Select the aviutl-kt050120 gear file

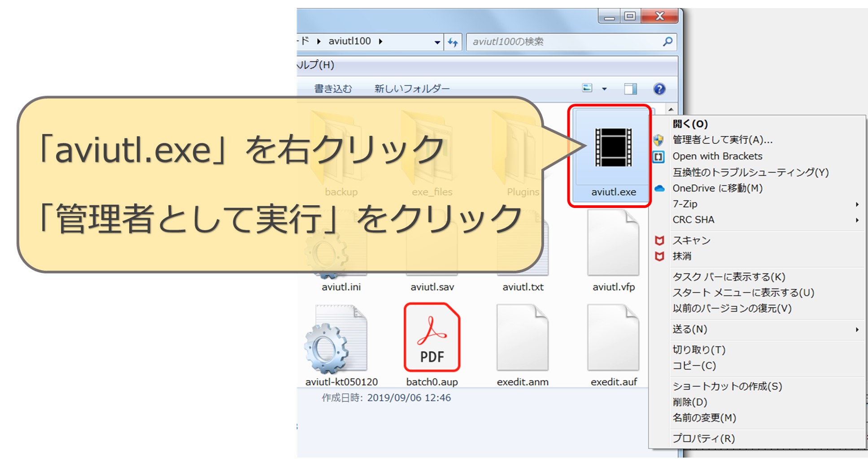point(335,339)
